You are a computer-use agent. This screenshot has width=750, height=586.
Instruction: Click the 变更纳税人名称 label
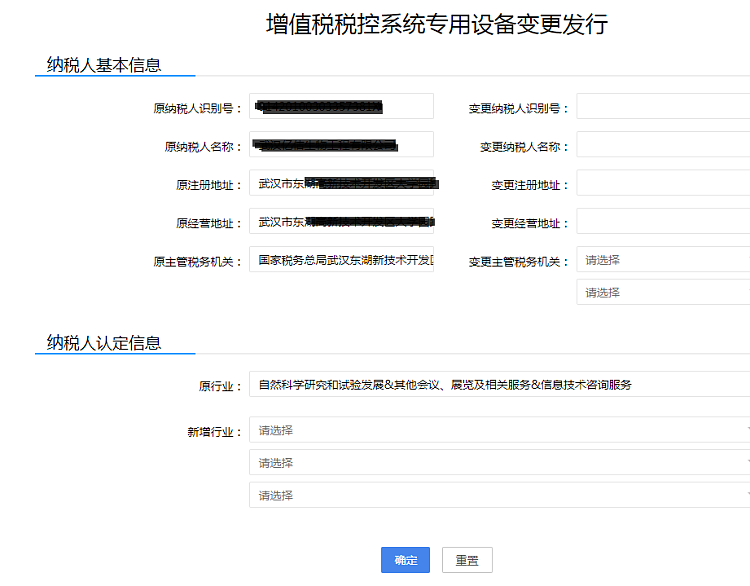(x=524, y=147)
